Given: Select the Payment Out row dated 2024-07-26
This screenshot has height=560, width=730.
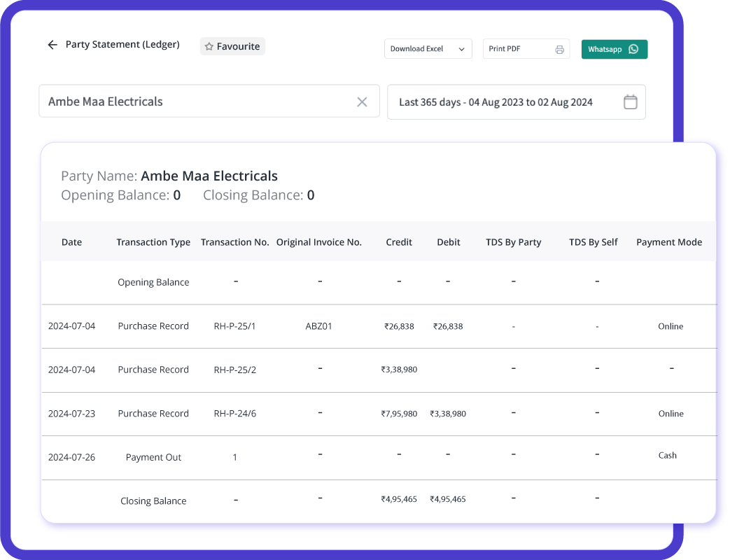Looking at the screenshot, I should [x=350, y=456].
